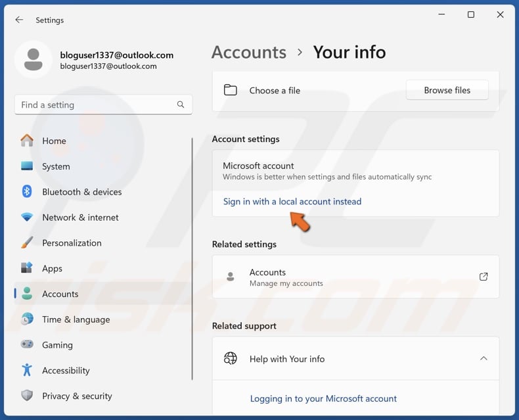This screenshot has height=420, width=519.
Task: Click the Privacy & security shield icon
Action: (27, 396)
